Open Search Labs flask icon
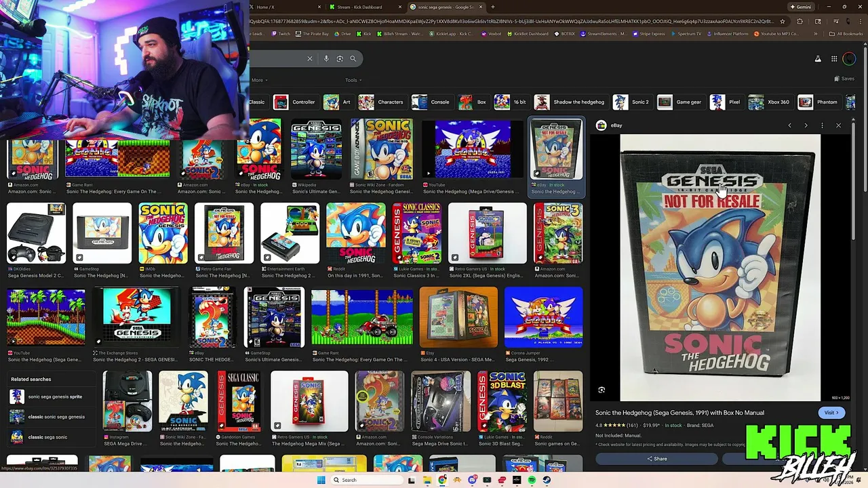 (x=818, y=59)
